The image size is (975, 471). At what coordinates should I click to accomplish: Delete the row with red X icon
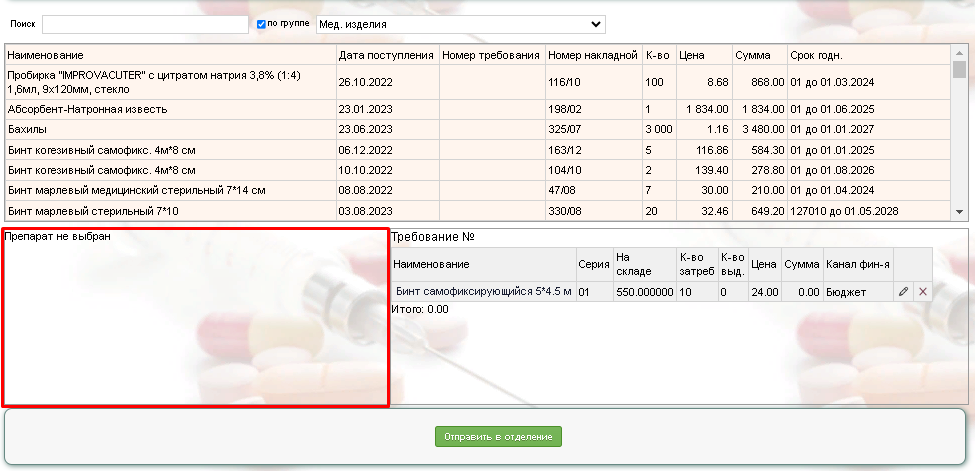922,291
